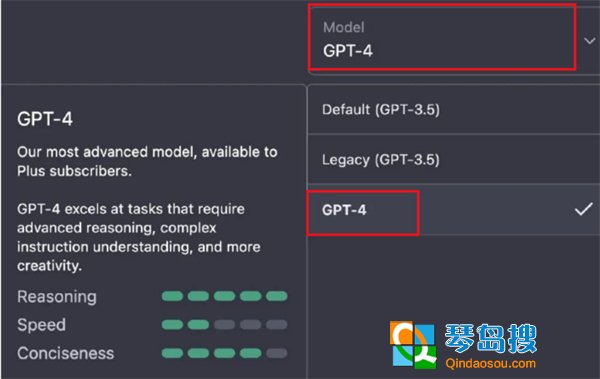The width and height of the screenshot is (600, 379).
Task: Choose Legacy (GPT-3.5) model option
Action: tap(453, 160)
